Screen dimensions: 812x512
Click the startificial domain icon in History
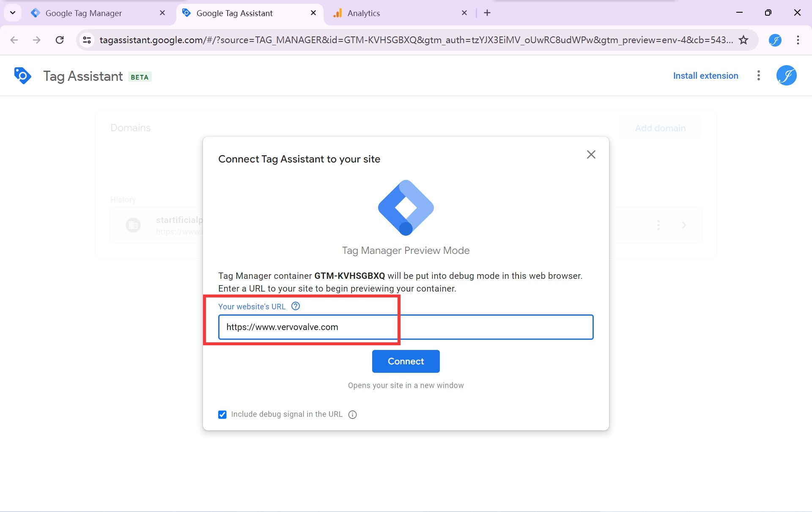133,225
